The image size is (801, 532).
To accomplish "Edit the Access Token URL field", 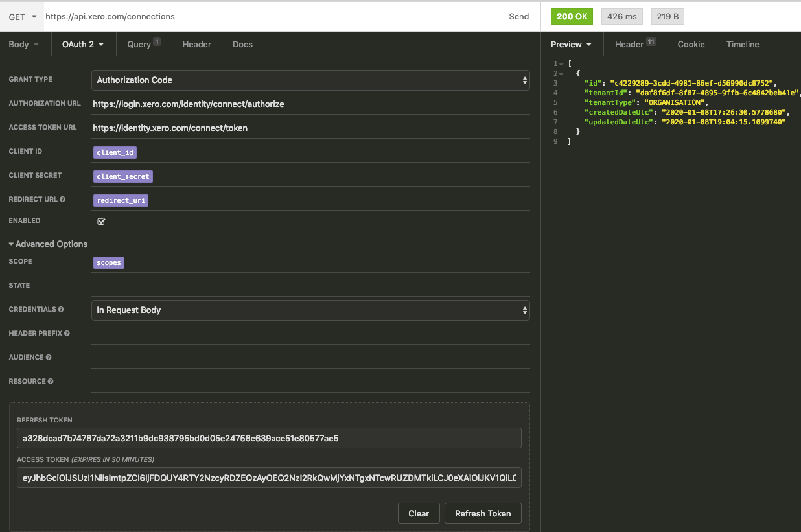I will tap(310, 128).
